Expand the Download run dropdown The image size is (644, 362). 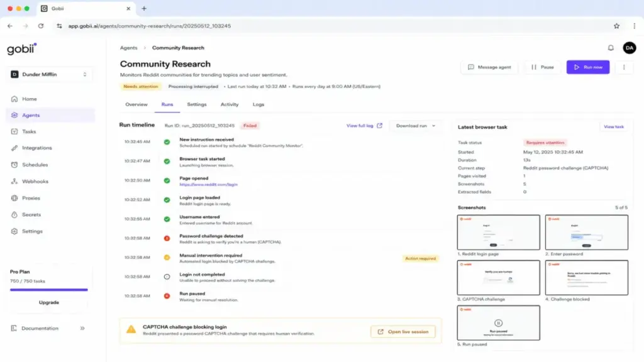[416, 126]
